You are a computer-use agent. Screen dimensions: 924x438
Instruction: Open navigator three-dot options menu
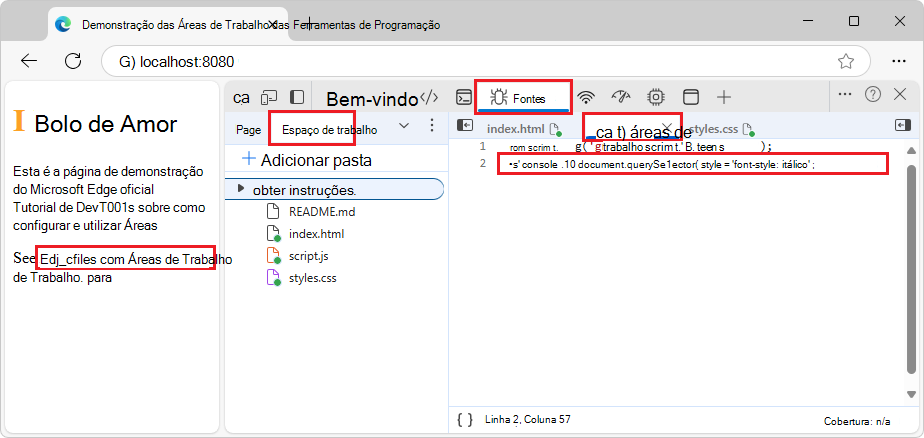(432, 126)
